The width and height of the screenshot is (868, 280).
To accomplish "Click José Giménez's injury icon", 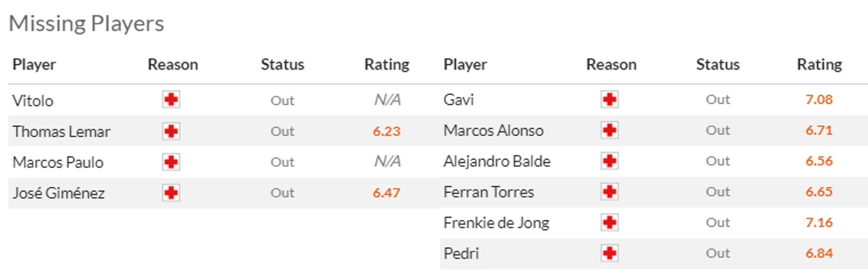I will click(x=171, y=193).
